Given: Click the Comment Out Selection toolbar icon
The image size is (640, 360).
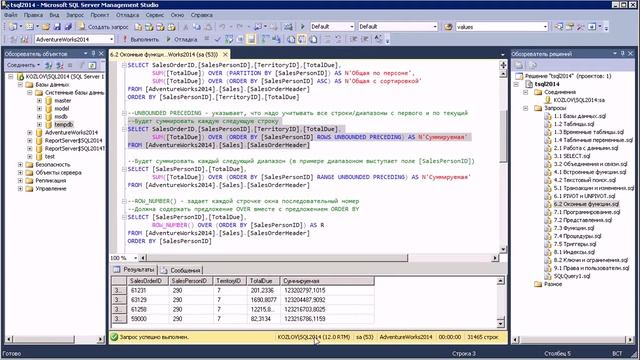Looking at the screenshot, I should point(327,39).
